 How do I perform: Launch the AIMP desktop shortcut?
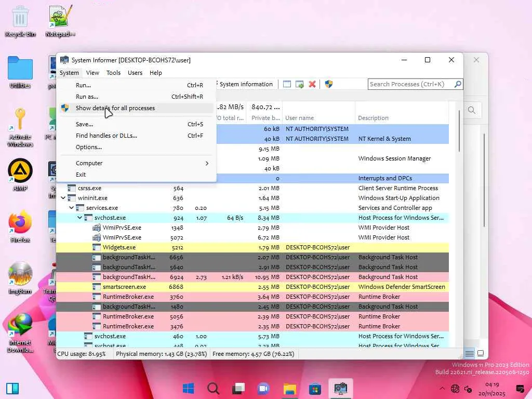click(x=20, y=175)
